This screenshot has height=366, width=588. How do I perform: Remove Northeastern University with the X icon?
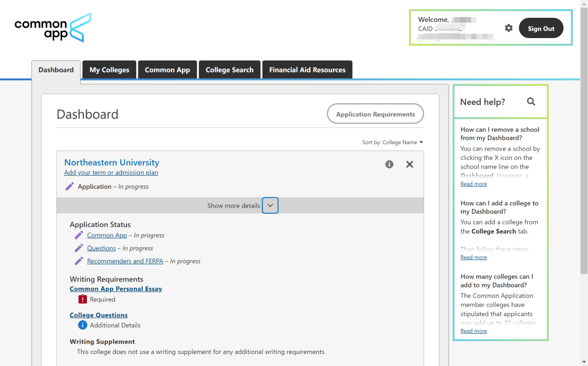tap(409, 164)
